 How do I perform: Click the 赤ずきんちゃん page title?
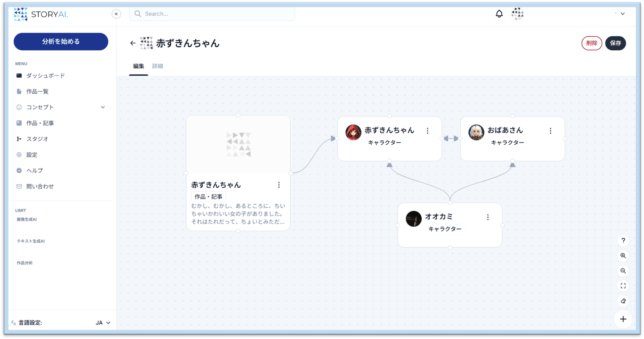coord(187,43)
